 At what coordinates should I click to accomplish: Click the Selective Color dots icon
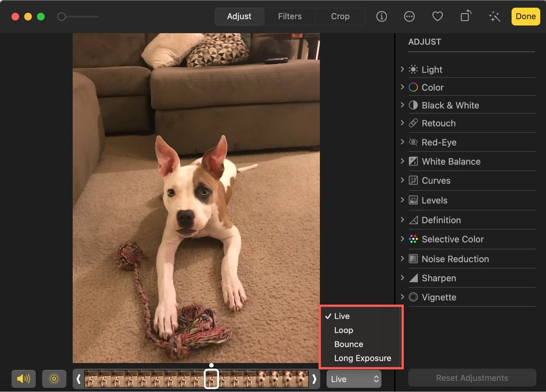tap(413, 239)
